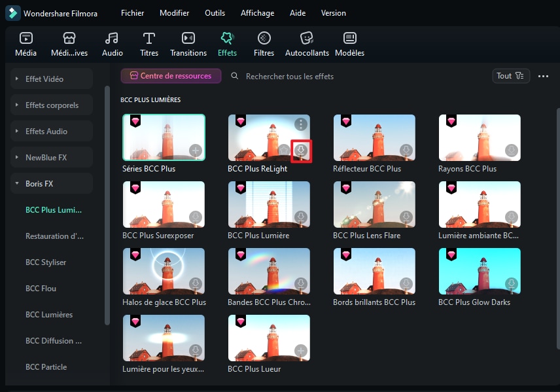Download the BCC Plus Lumière effect
This screenshot has height=392, width=560.
coord(301,217)
